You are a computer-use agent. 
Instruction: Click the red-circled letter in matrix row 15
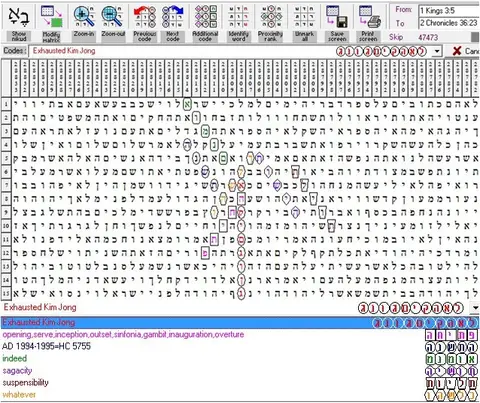241,294
